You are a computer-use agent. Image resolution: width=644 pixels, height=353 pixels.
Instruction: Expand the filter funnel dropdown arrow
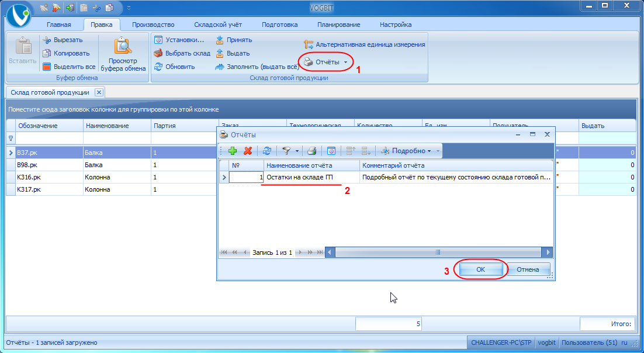[x=296, y=151]
